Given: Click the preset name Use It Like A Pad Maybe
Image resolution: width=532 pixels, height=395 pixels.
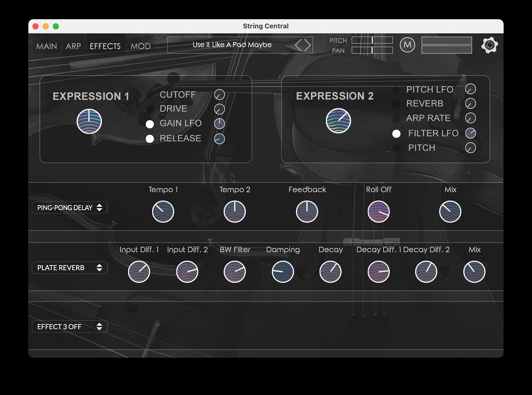Looking at the screenshot, I should click(x=232, y=45).
